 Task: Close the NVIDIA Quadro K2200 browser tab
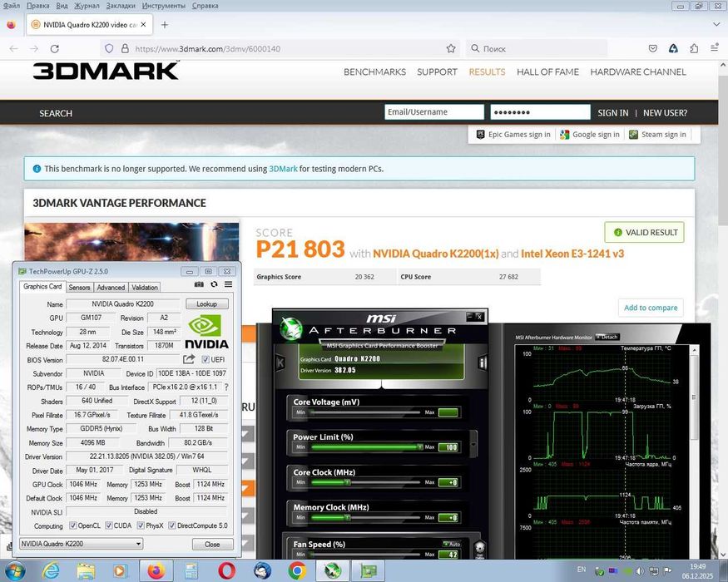143,25
